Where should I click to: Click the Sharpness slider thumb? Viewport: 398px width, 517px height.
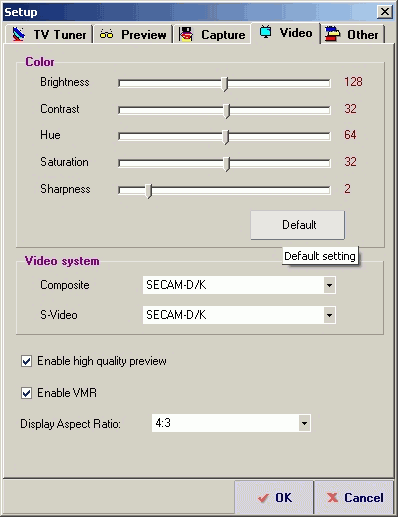(149, 191)
